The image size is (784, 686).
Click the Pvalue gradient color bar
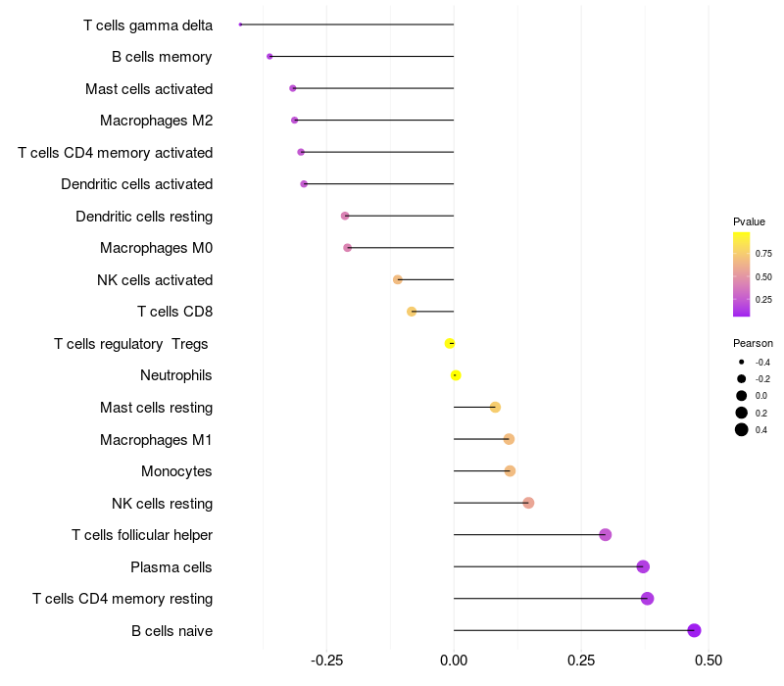(741, 274)
